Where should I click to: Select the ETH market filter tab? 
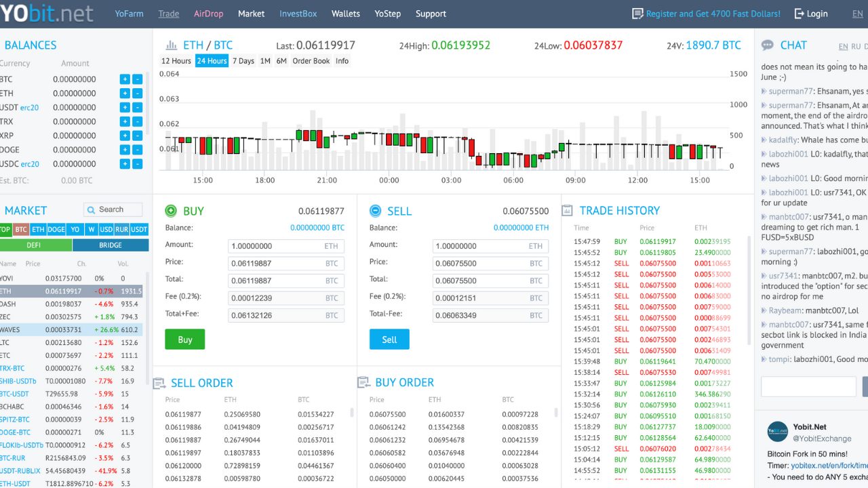[38, 230]
